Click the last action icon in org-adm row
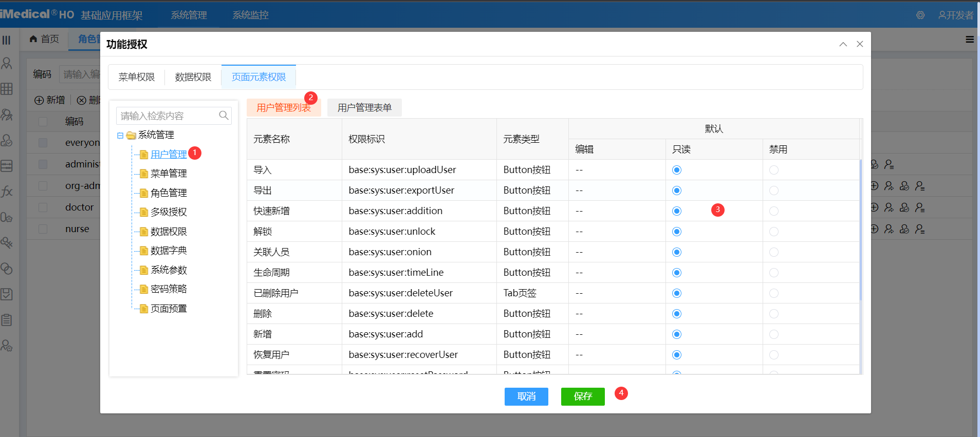980x437 pixels. pos(920,186)
